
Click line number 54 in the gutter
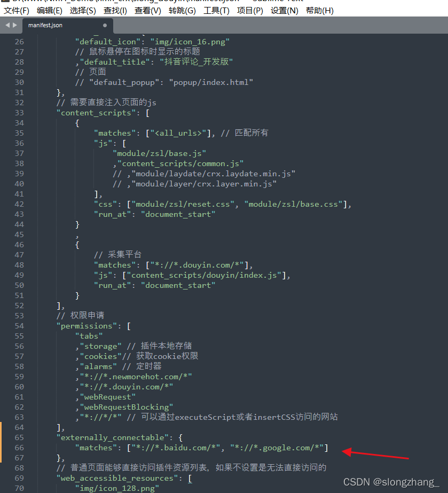19,326
